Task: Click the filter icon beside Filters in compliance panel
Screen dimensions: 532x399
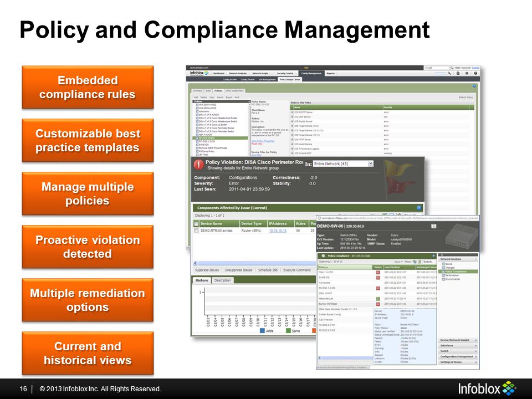Action: point(415,262)
